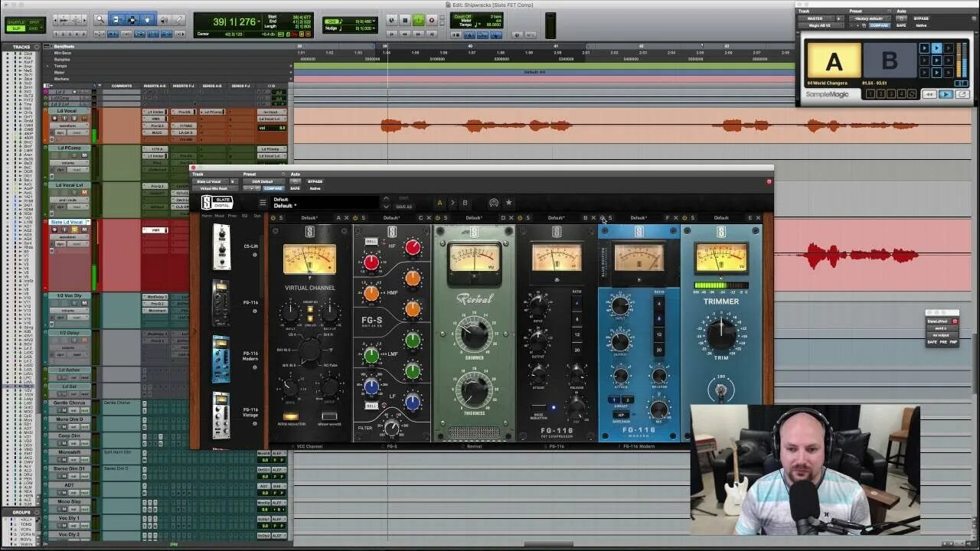
Task: Select the Grabber hand tool
Action: point(147,20)
